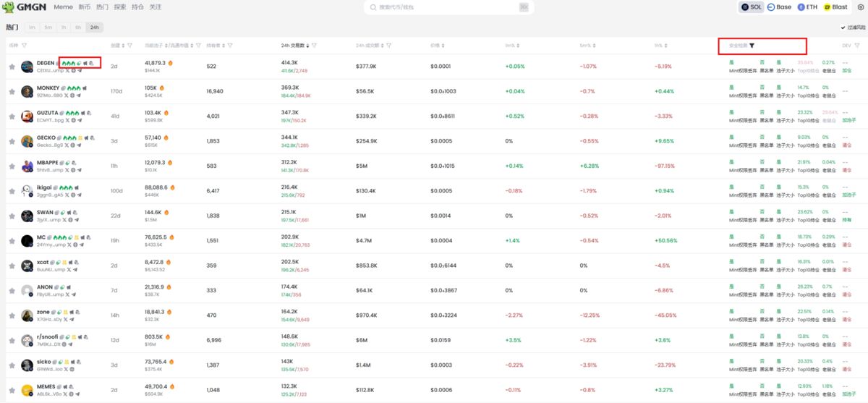Open filter funnel beside 24h 交易数 column

(x=314, y=46)
